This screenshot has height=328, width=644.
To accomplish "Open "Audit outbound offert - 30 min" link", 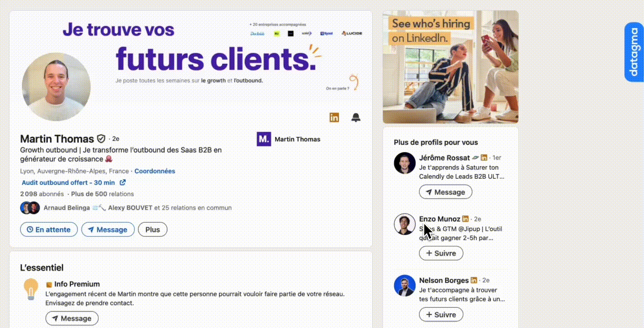I will [x=68, y=183].
